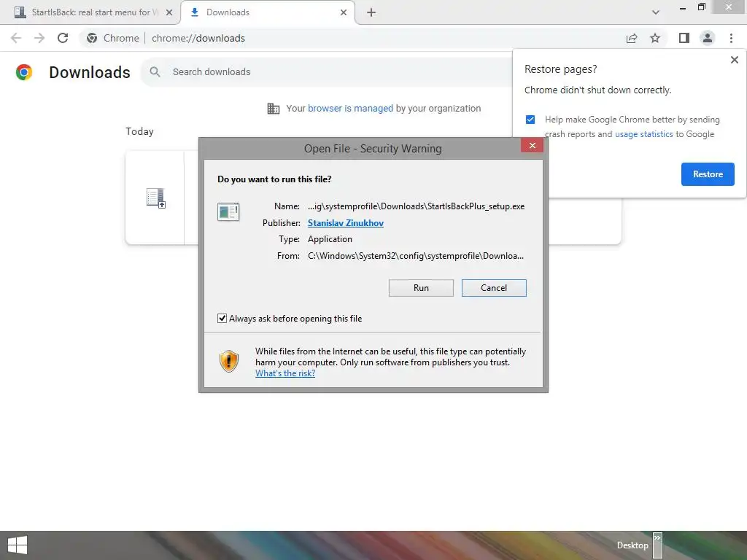Image resolution: width=747 pixels, height=560 pixels.
Task: Go back with the back arrow
Action: (16, 38)
